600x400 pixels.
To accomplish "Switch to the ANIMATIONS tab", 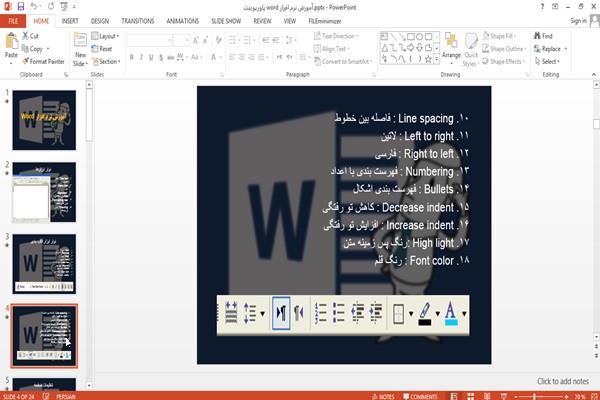I will tap(183, 21).
